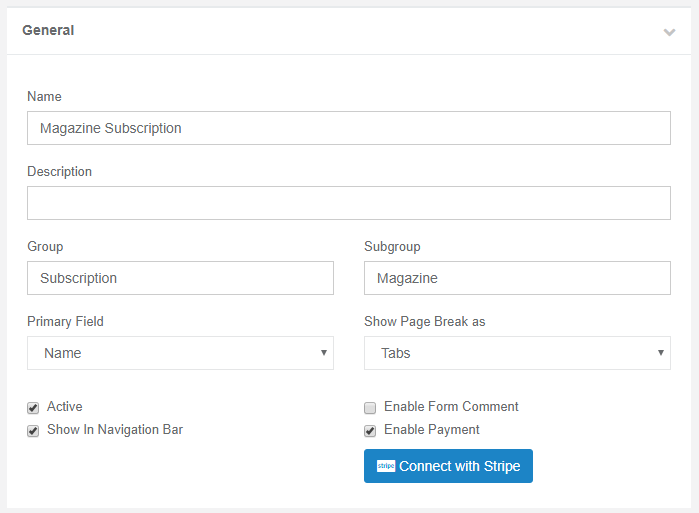
Task: Open Show Page Break as dropdown
Action: click(x=517, y=353)
